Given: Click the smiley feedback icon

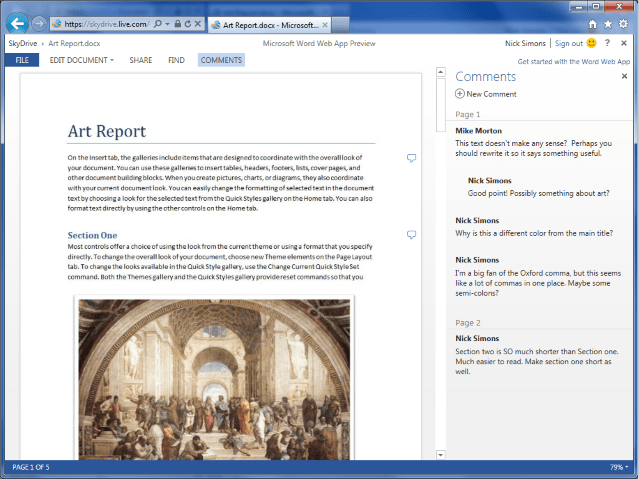Looking at the screenshot, I should pos(591,43).
